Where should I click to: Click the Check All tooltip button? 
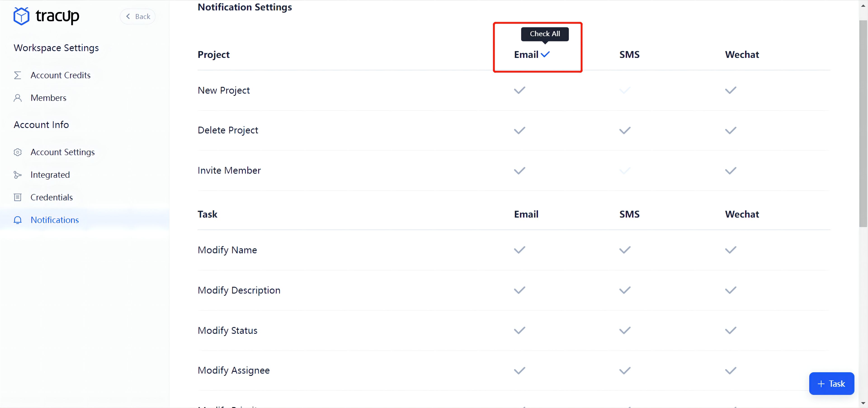pyautogui.click(x=545, y=34)
